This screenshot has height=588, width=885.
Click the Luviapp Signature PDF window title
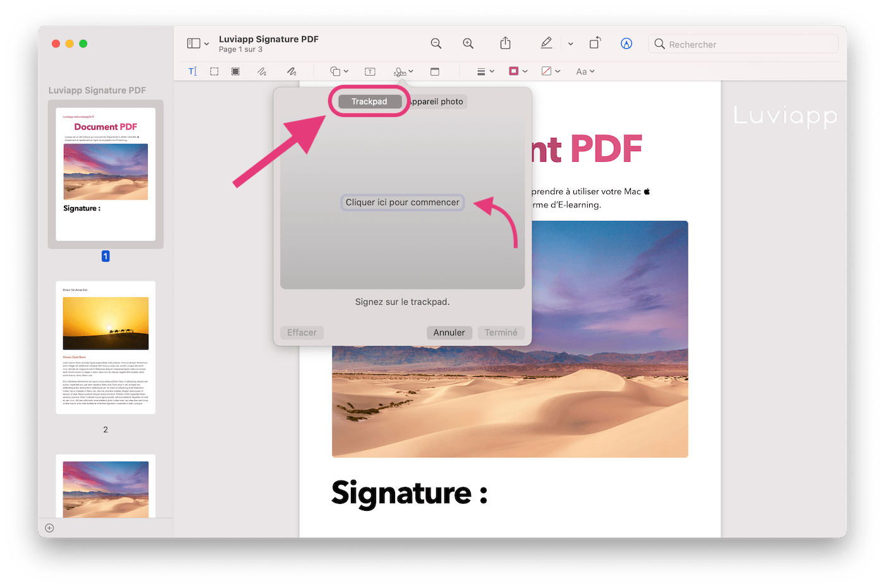[269, 39]
